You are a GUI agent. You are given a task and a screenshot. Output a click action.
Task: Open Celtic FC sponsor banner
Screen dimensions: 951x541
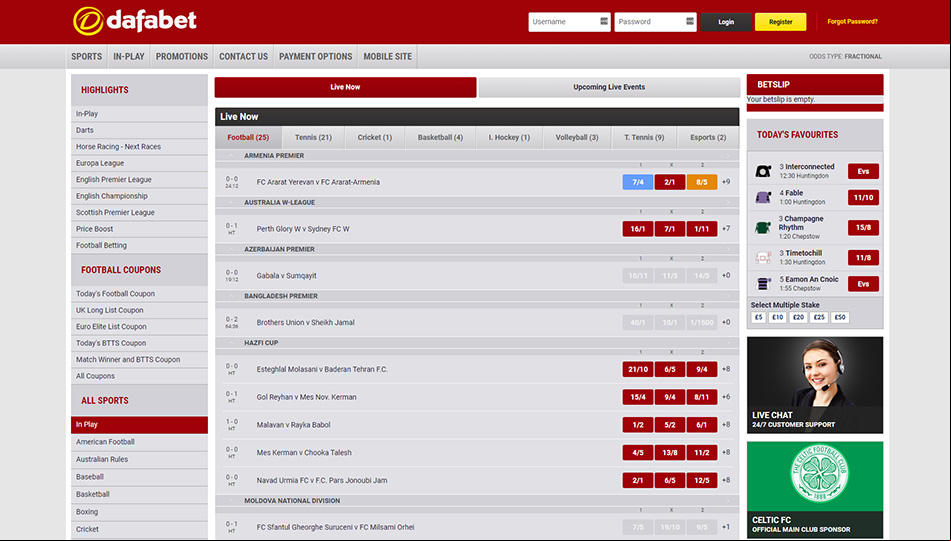click(815, 489)
